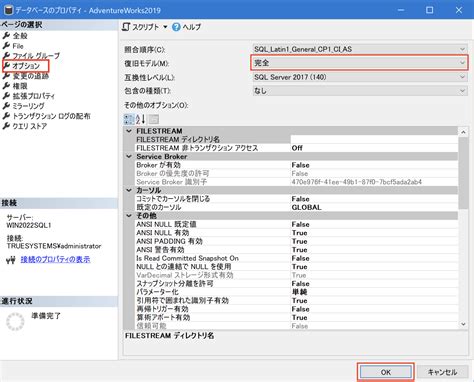Select ANSI 警告有効 row

(296, 250)
